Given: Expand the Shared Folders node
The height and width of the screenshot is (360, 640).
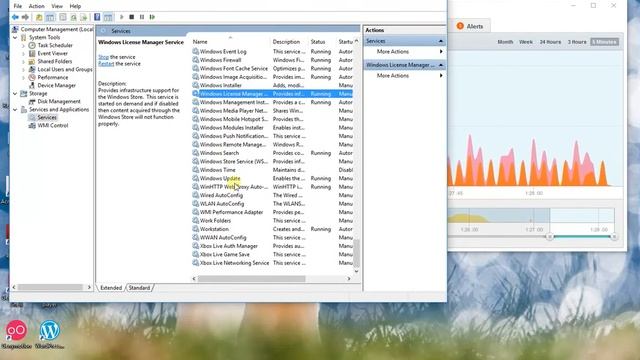Looking at the screenshot, I should 23,62.
